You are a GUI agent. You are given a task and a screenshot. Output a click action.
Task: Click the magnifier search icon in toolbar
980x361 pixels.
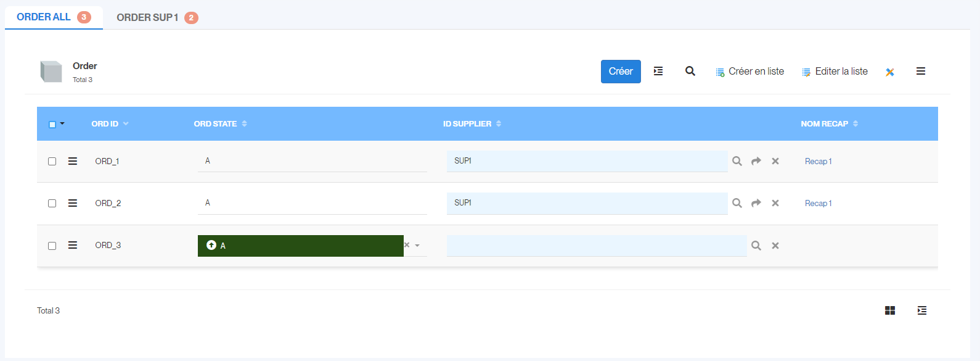[x=690, y=71]
